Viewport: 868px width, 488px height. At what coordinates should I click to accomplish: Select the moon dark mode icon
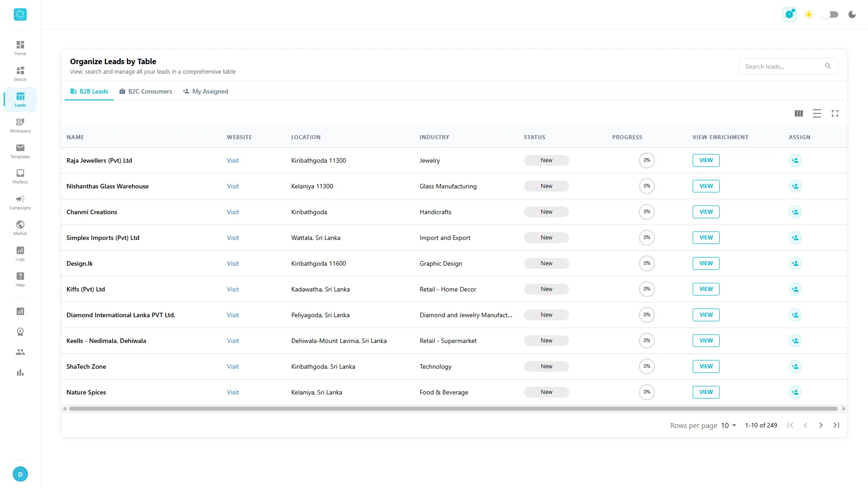pos(852,14)
